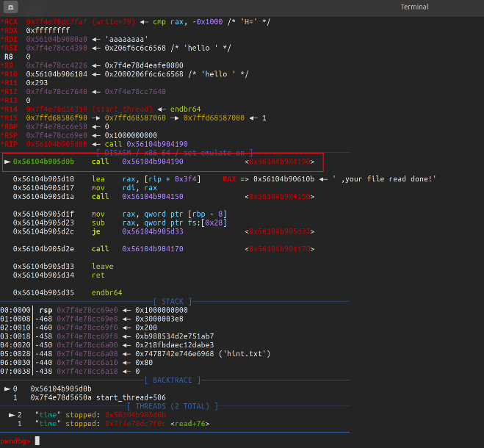Select thread 2 stopped address
Image resolution: width=484 pixels, height=448 pixels.
[x=136, y=415]
